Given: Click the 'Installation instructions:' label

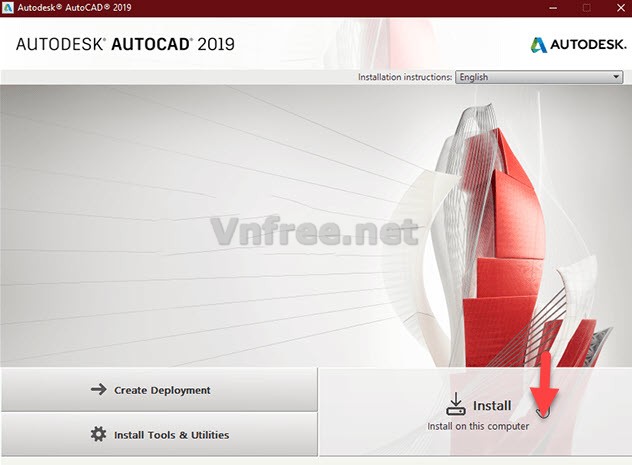Looking at the screenshot, I should coord(405,77).
